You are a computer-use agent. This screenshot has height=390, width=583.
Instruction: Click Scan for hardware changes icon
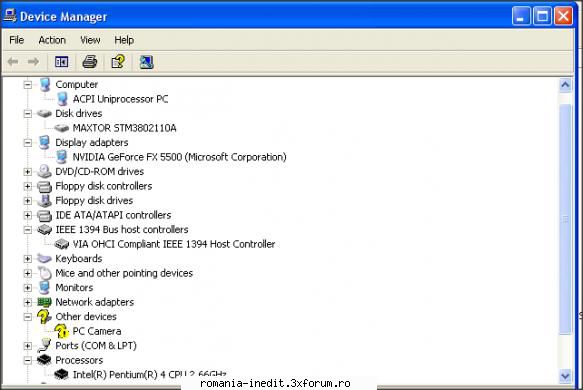coord(146,62)
